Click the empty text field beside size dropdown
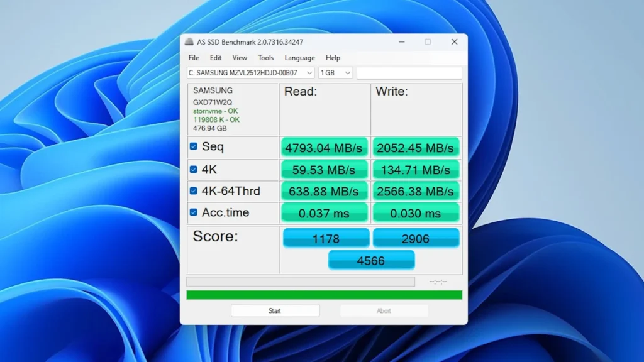644x362 pixels. pos(409,73)
